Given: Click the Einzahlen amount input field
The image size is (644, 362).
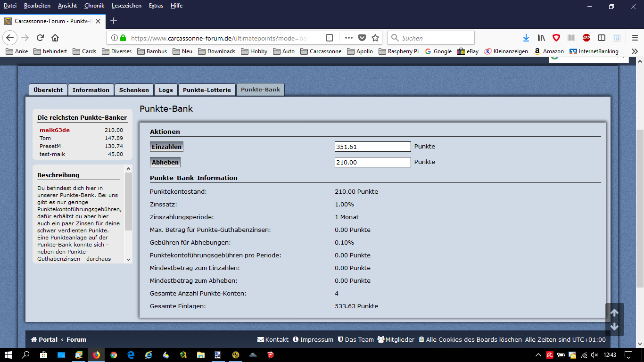Looking at the screenshot, I should pyautogui.click(x=372, y=147).
